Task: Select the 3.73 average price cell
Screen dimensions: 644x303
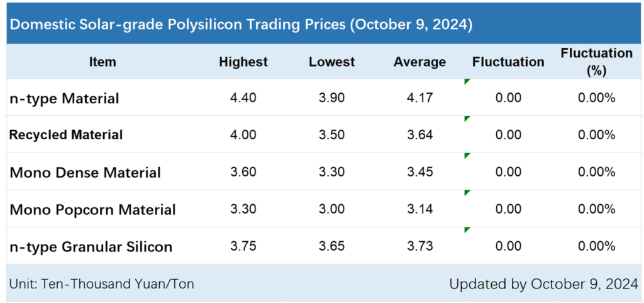Action: pos(419,246)
